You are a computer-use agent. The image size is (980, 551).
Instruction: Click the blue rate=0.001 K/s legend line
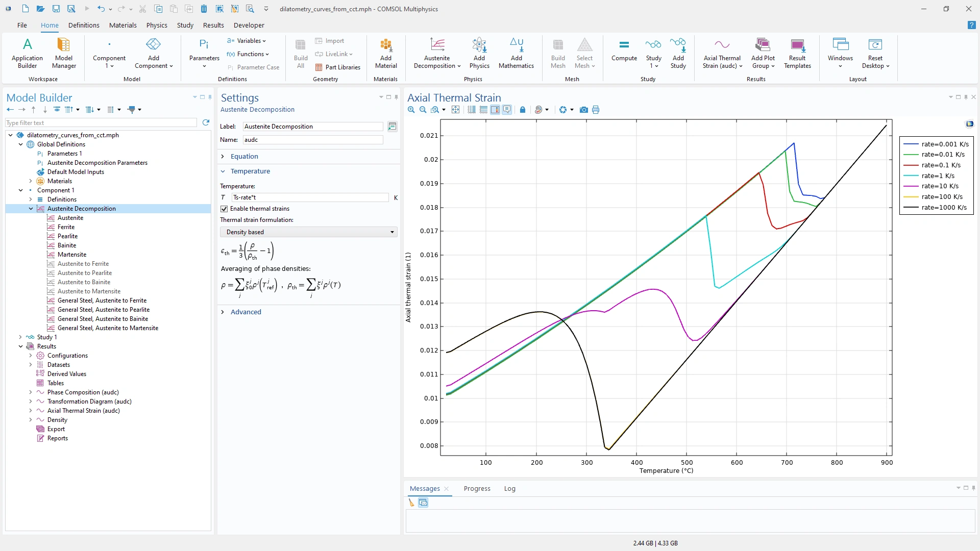click(x=911, y=144)
